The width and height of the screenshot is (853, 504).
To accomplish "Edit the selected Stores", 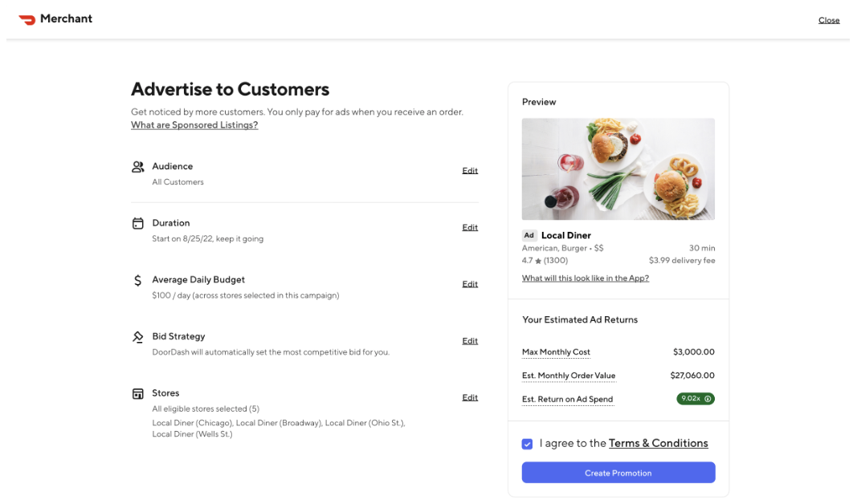I will pyautogui.click(x=470, y=396).
